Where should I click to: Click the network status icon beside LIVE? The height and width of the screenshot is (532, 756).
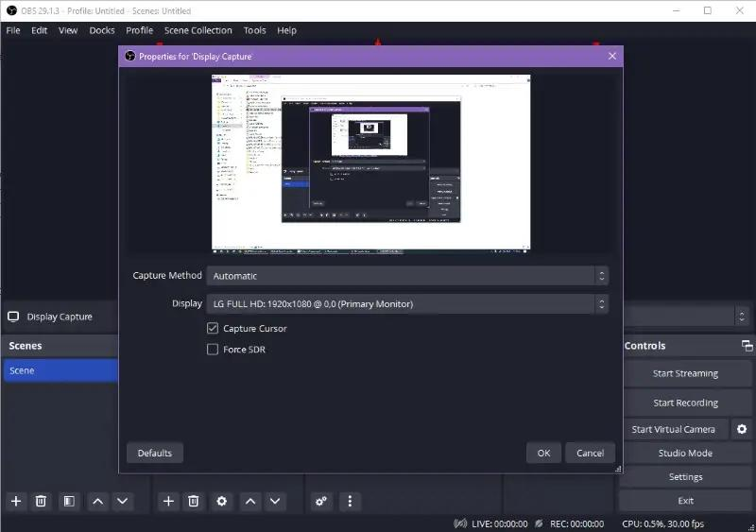coord(460,523)
